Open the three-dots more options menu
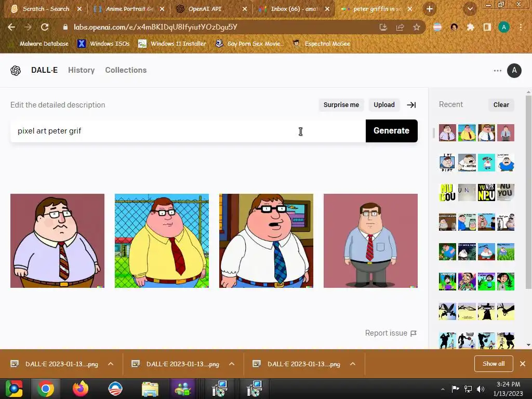 497,71
